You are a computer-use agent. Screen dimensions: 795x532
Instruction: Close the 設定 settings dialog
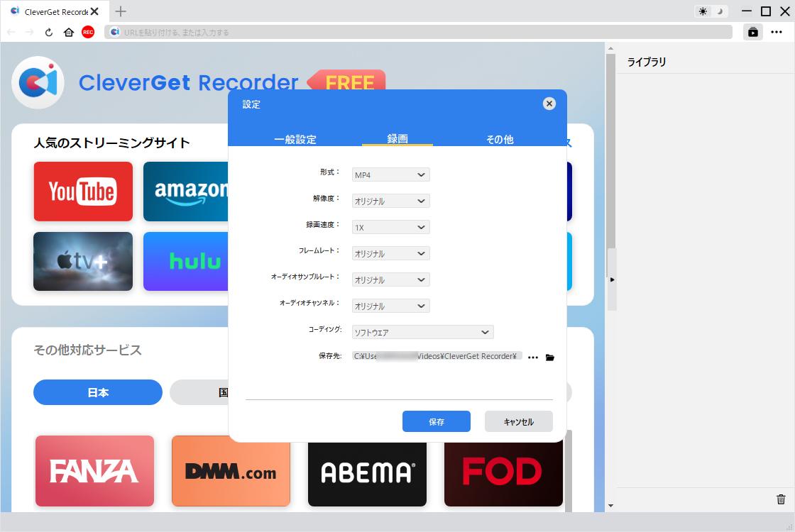[549, 104]
